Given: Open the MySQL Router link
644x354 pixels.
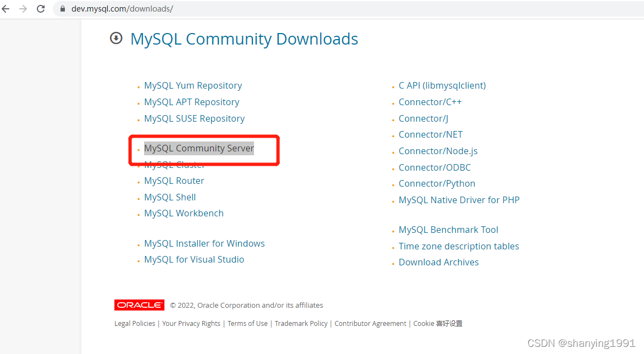Looking at the screenshot, I should coord(174,181).
